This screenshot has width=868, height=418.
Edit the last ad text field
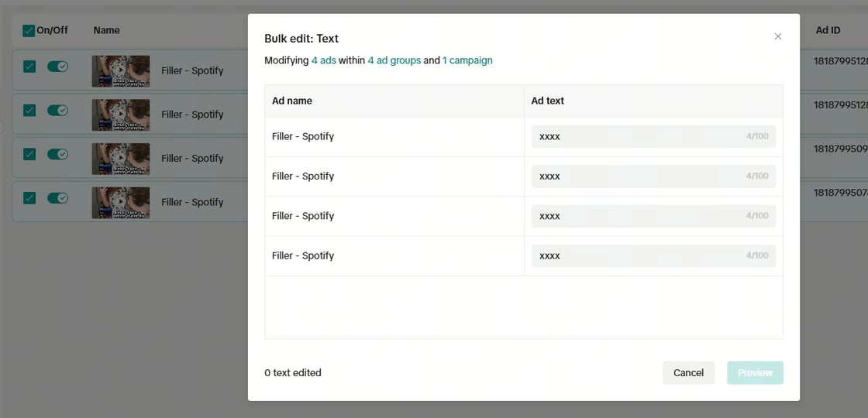(x=654, y=256)
